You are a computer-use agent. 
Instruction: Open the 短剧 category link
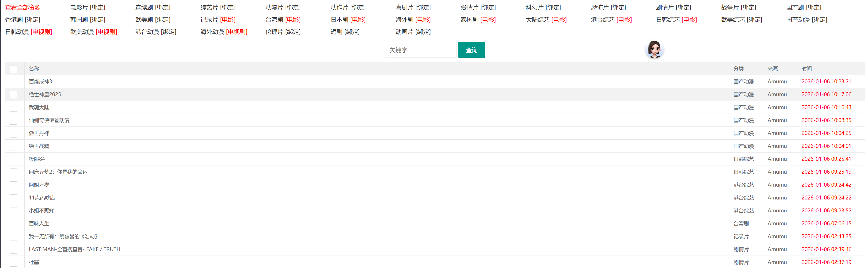coord(336,32)
